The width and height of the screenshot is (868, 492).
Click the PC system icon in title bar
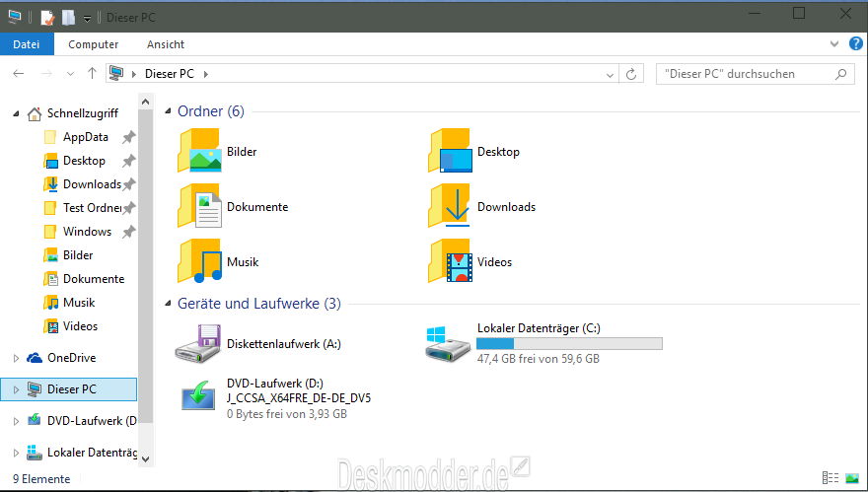[x=15, y=17]
